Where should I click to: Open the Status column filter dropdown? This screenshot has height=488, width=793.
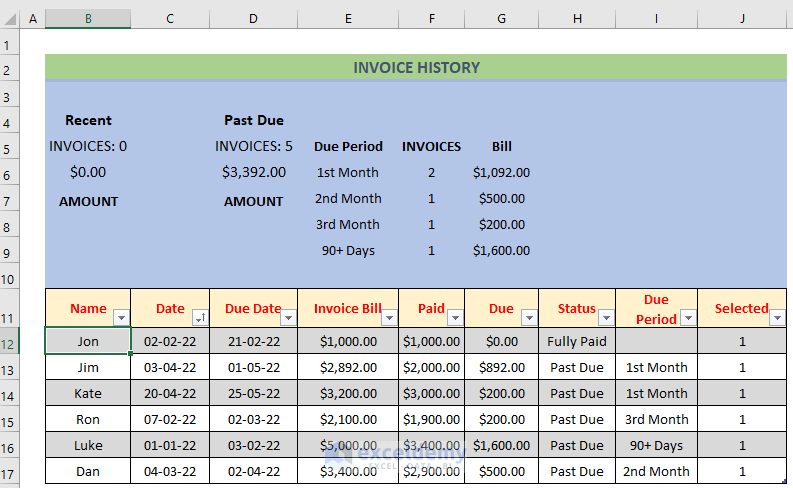606,318
